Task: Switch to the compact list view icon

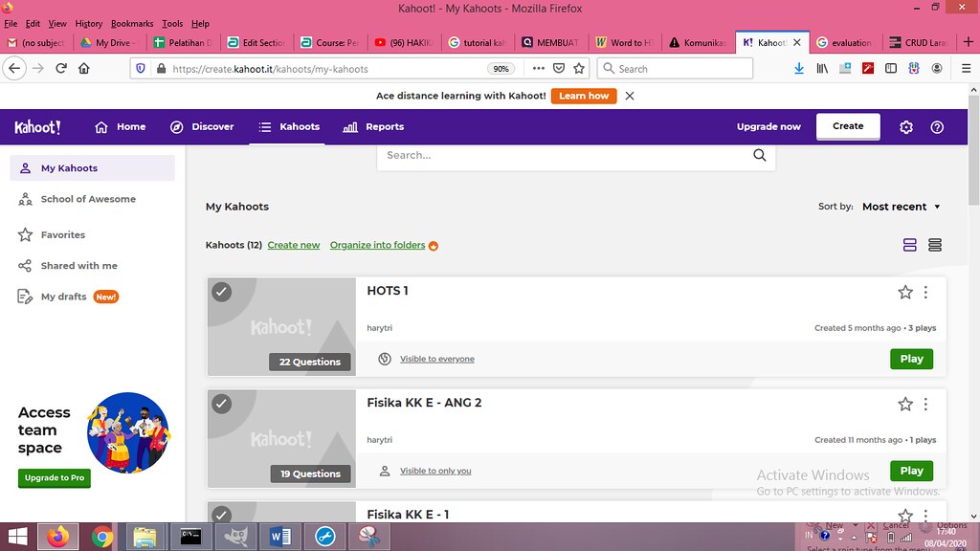Action: pos(935,245)
